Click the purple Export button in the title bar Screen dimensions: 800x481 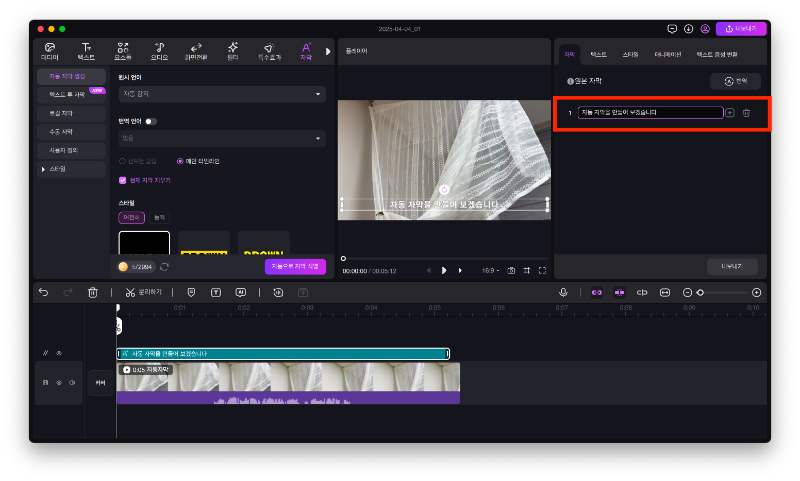pos(741,29)
